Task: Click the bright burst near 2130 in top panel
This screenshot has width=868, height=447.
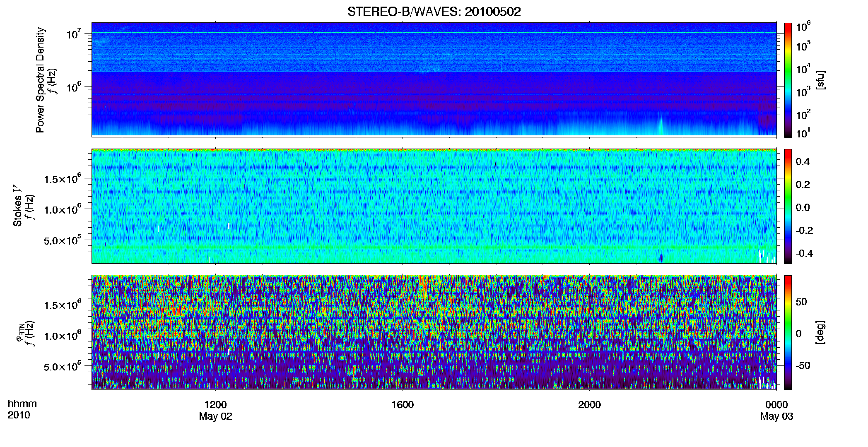Action: (661, 125)
